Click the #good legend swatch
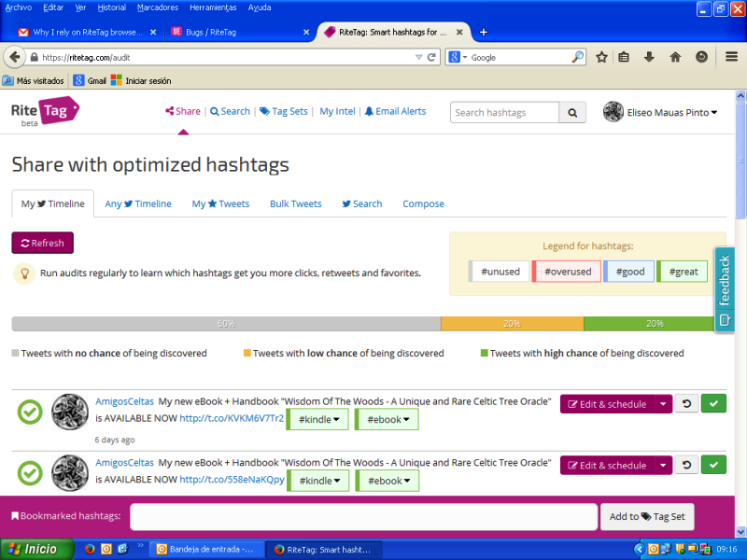The width and height of the screenshot is (747, 560). [628, 272]
